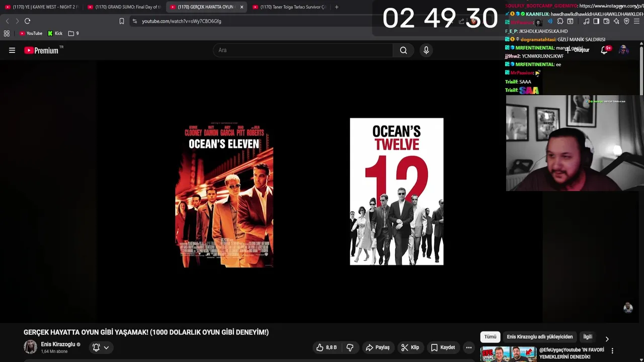Open a new browser tab
Screen dimensions: 644x362
tap(337, 7)
